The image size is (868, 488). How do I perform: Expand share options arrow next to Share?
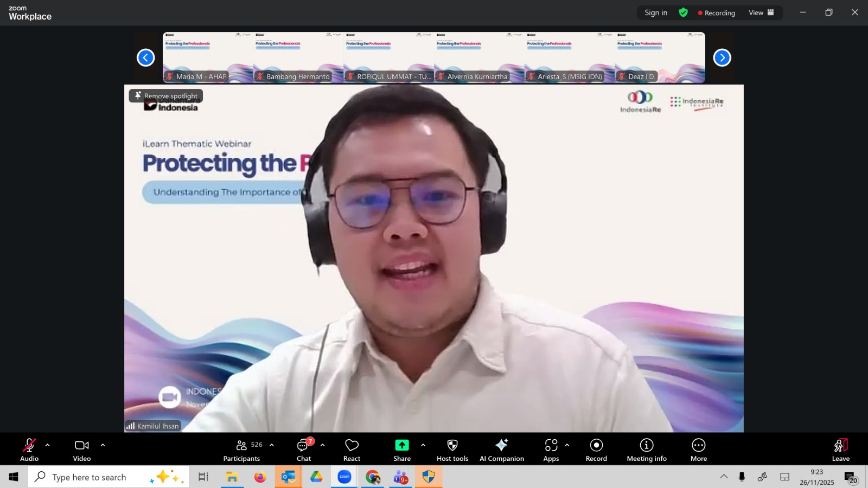pyautogui.click(x=423, y=445)
